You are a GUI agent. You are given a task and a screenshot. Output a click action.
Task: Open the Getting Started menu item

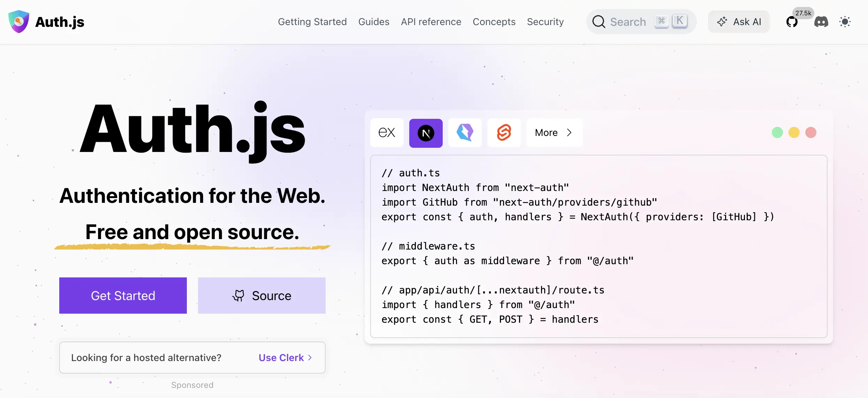(312, 22)
